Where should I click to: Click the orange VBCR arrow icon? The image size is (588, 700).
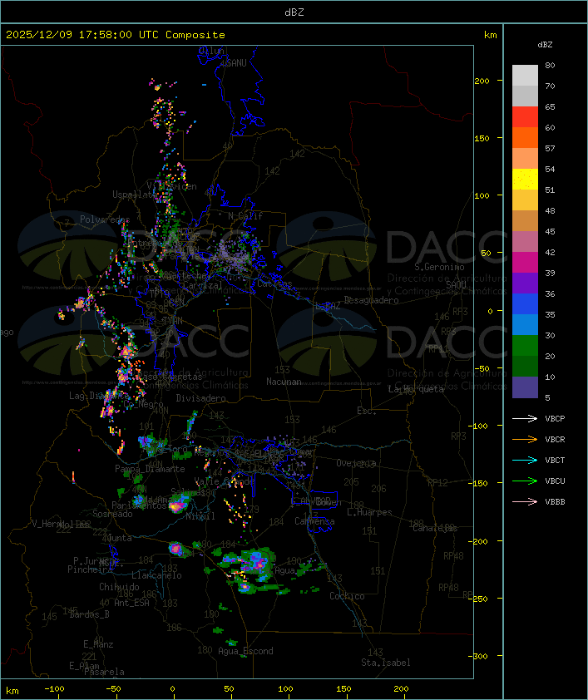point(525,439)
